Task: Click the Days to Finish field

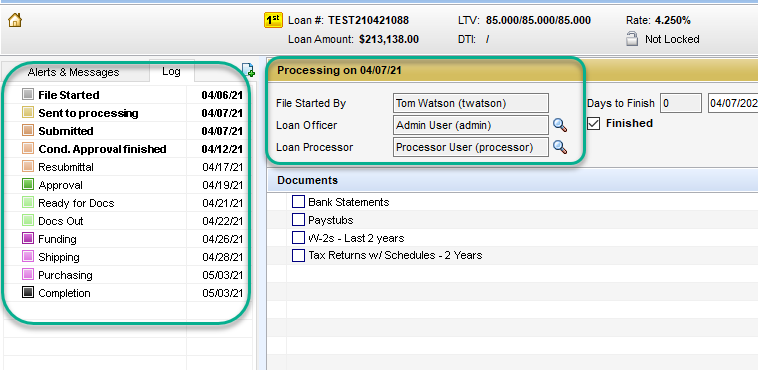Action: point(681,104)
